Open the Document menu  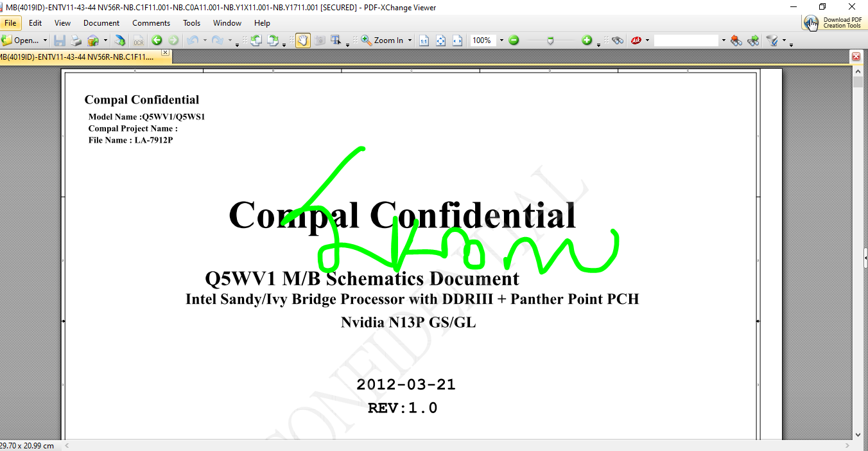pyautogui.click(x=101, y=23)
